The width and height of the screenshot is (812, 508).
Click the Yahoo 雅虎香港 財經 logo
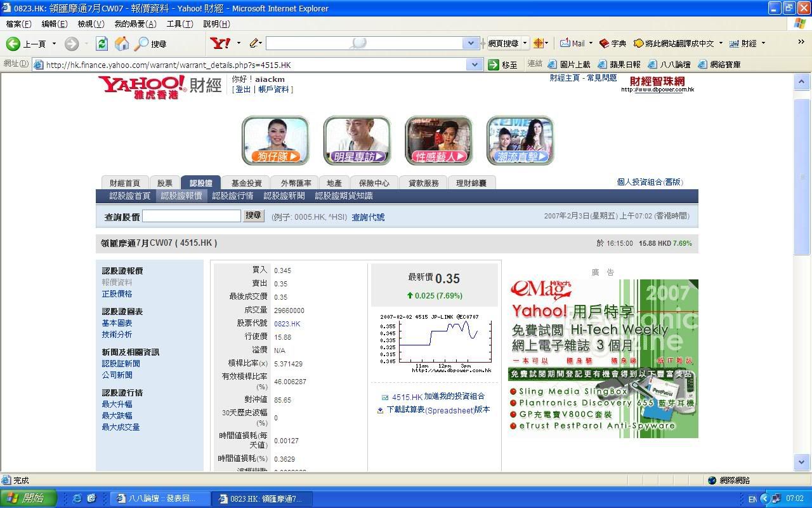pos(160,87)
